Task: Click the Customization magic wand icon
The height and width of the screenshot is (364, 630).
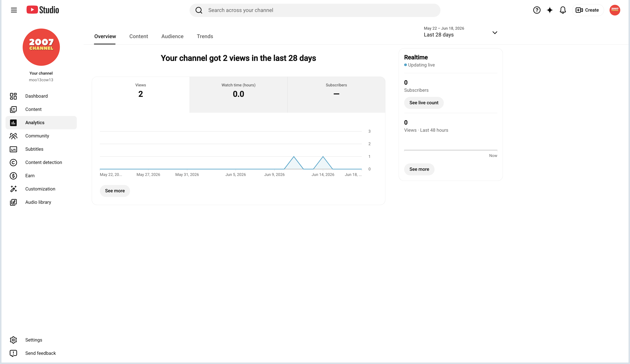Action: 13,189
